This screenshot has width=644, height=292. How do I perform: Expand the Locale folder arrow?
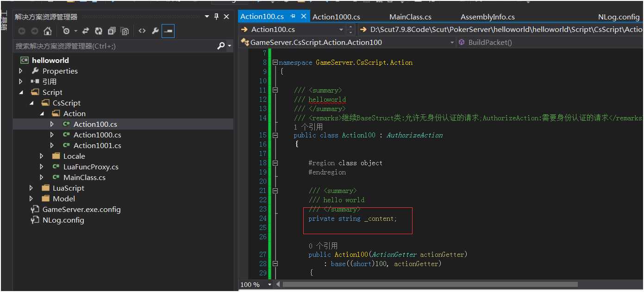42,156
